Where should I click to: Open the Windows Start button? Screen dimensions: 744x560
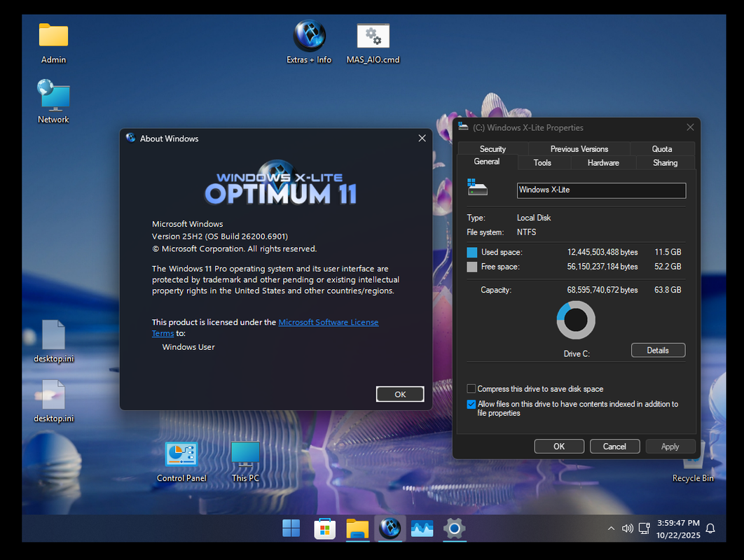click(x=291, y=528)
